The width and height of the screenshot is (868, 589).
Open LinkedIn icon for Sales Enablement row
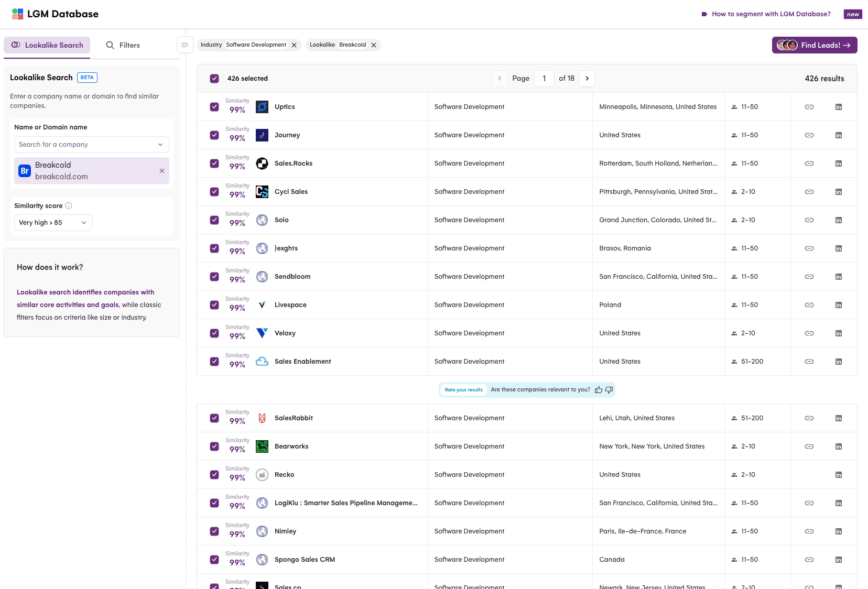point(839,362)
